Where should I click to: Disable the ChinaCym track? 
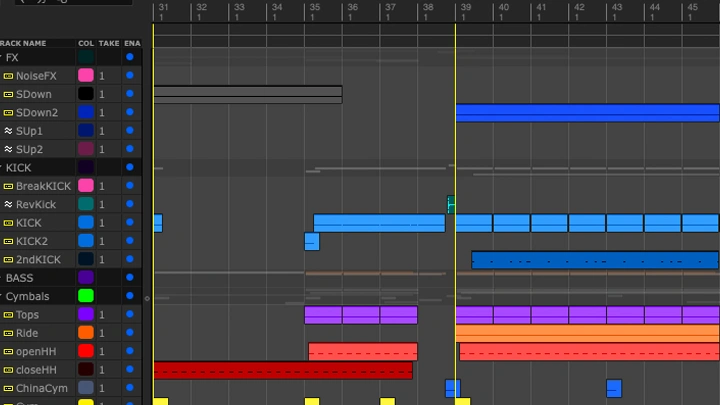[129, 388]
